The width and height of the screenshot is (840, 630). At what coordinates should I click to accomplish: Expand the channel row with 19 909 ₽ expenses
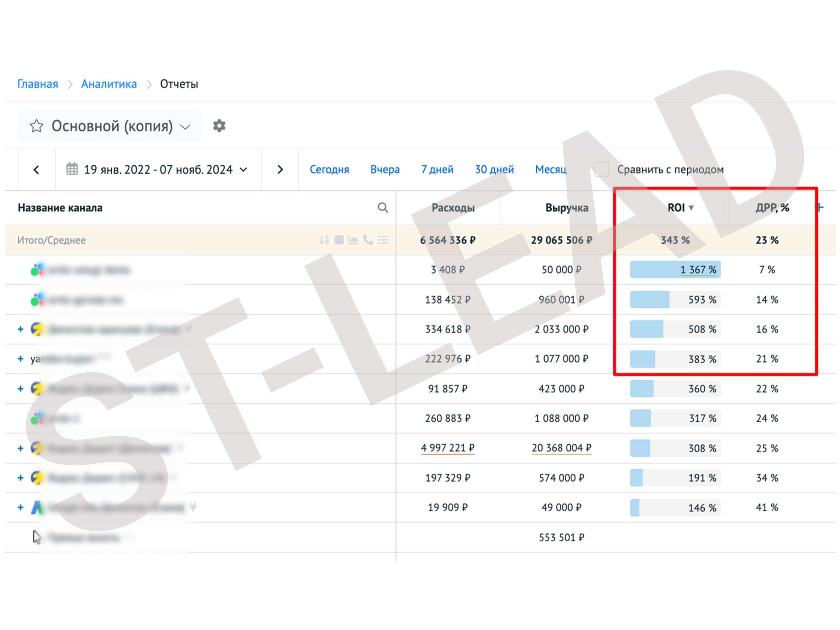point(21,507)
